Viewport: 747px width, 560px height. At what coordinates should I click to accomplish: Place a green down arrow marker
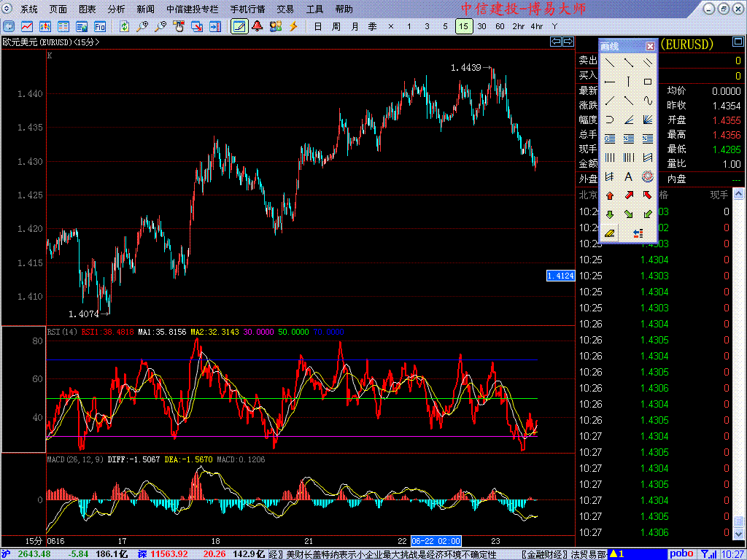coord(610,214)
